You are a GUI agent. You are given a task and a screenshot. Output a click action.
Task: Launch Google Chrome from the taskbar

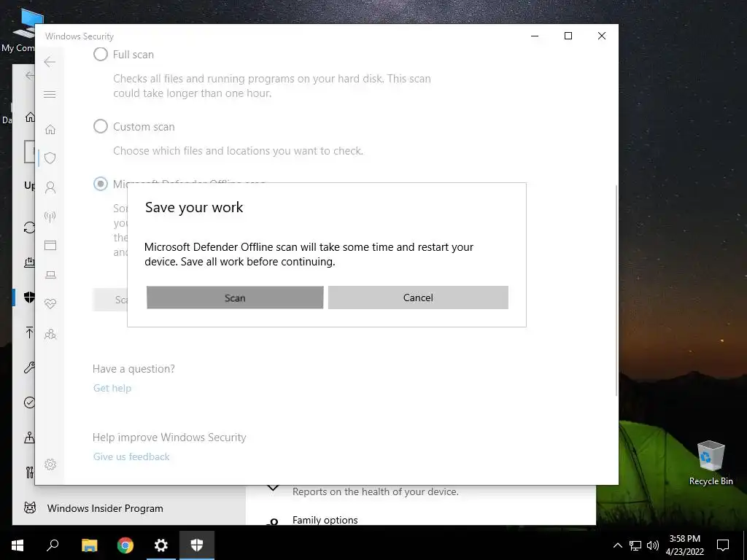[125, 545]
